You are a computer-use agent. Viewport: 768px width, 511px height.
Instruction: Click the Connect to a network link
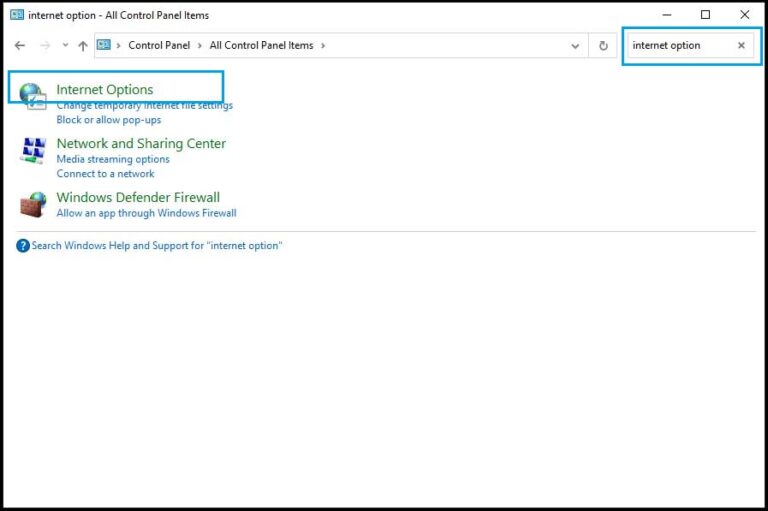click(x=105, y=174)
